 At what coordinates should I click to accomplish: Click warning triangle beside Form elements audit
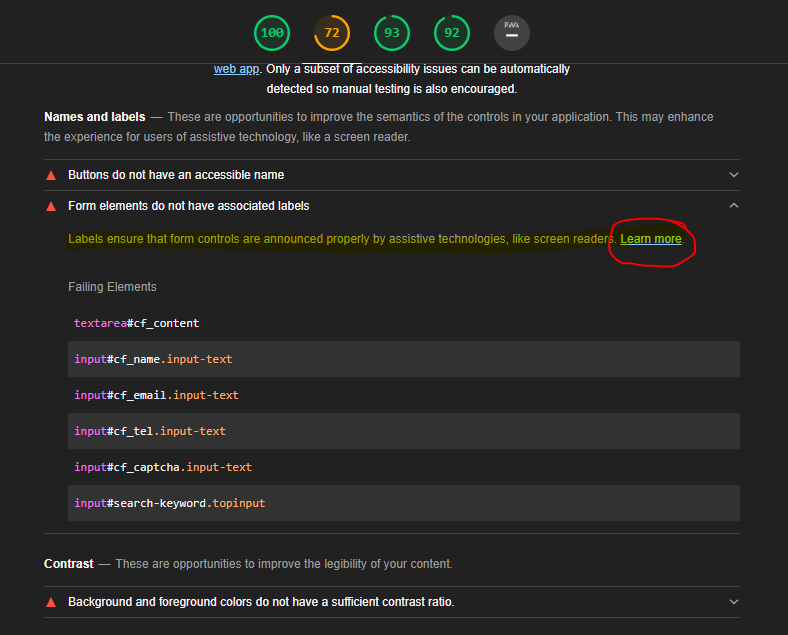[x=51, y=206]
